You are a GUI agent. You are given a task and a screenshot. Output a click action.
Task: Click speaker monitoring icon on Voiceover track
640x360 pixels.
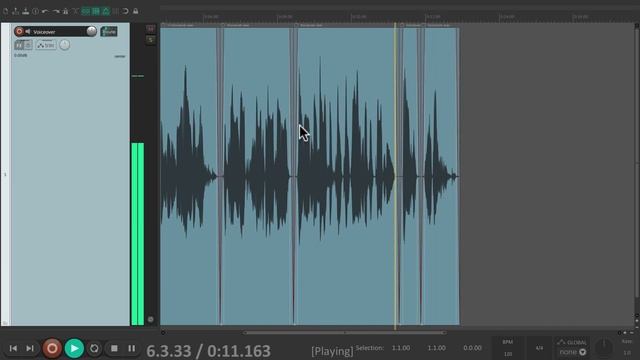tap(28, 31)
